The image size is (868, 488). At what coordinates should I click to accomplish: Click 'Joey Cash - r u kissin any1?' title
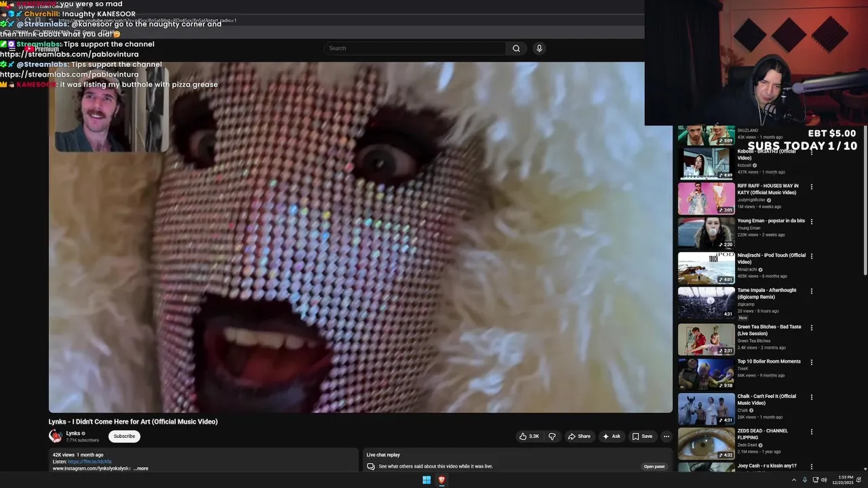[x=767, y=466]
